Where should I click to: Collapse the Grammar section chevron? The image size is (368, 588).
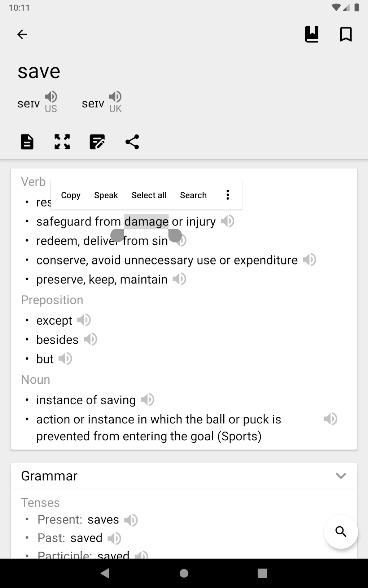(341, 476)
